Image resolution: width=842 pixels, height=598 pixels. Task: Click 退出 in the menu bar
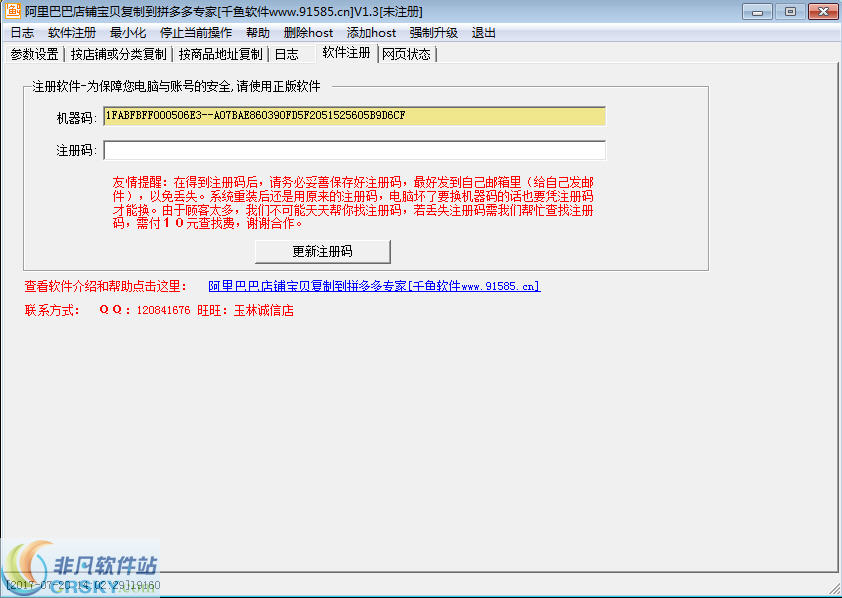[x=483, y=33]
